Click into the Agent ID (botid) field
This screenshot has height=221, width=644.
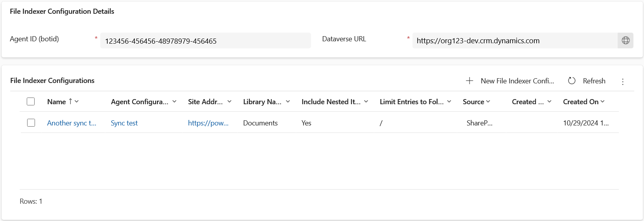click(x=206, y=41)
